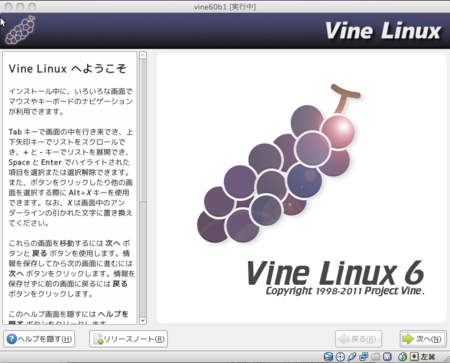Click the window zoom button

click(32, 6)
